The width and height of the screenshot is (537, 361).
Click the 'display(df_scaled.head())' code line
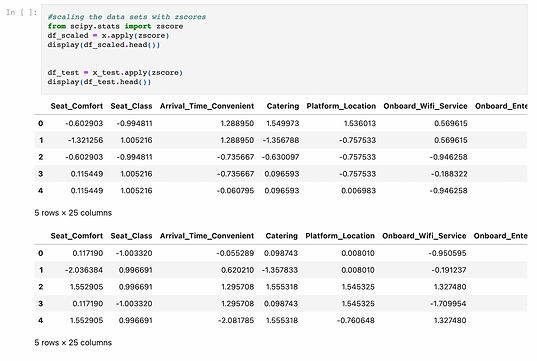click(103, 45)
